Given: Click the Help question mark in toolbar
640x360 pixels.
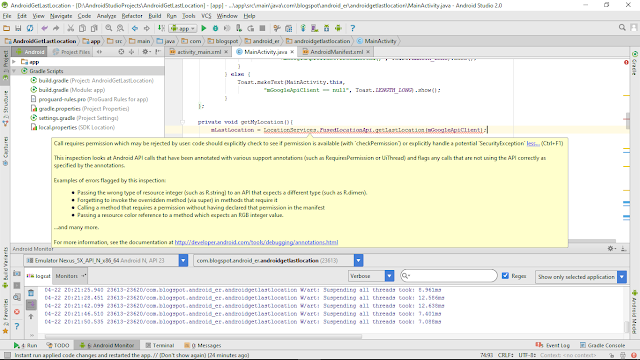Looking at the screenshot, I should 353,28.
